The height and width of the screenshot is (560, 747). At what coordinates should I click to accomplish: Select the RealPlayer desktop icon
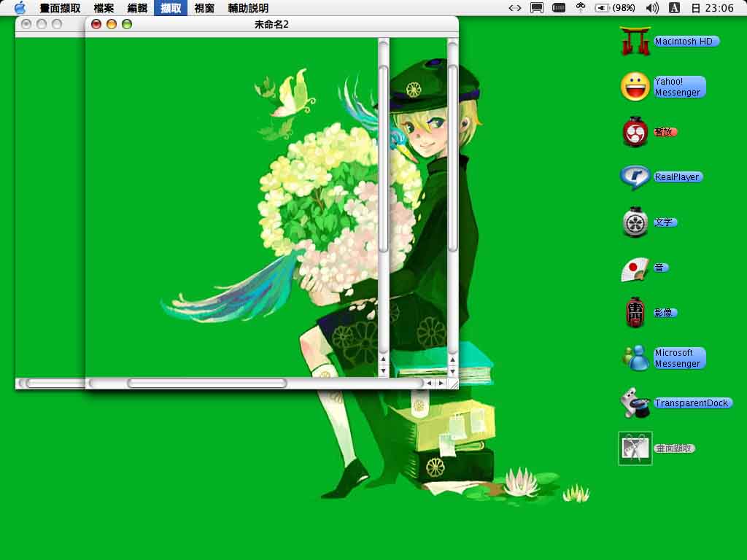click(635, 176)
